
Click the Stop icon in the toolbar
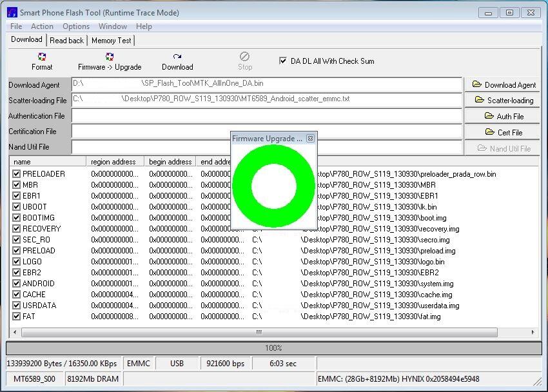pos(244,62)
